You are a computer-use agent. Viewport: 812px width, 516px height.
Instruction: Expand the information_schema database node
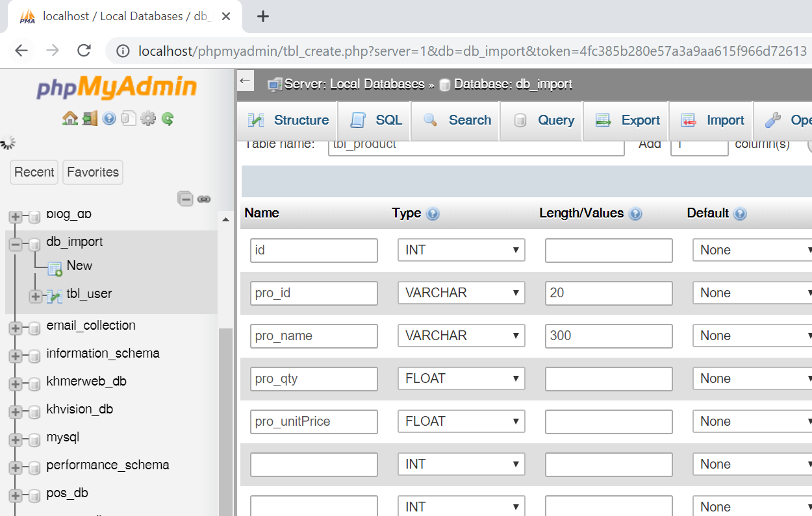click(16, 356)
